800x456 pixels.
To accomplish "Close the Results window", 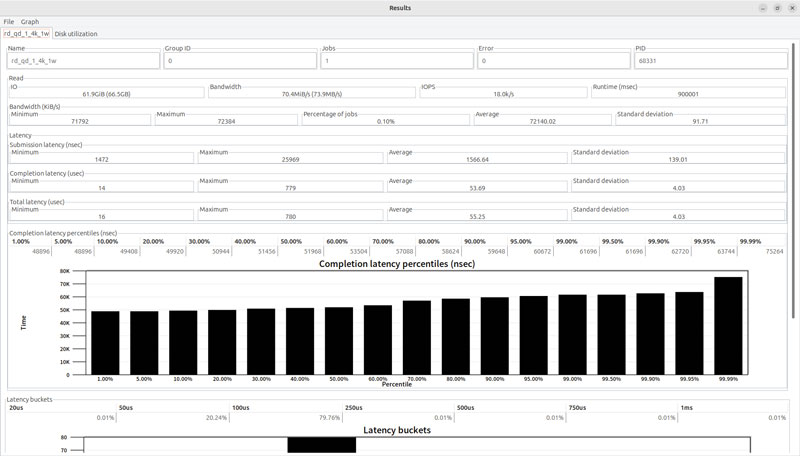I will tap(790, 8).
